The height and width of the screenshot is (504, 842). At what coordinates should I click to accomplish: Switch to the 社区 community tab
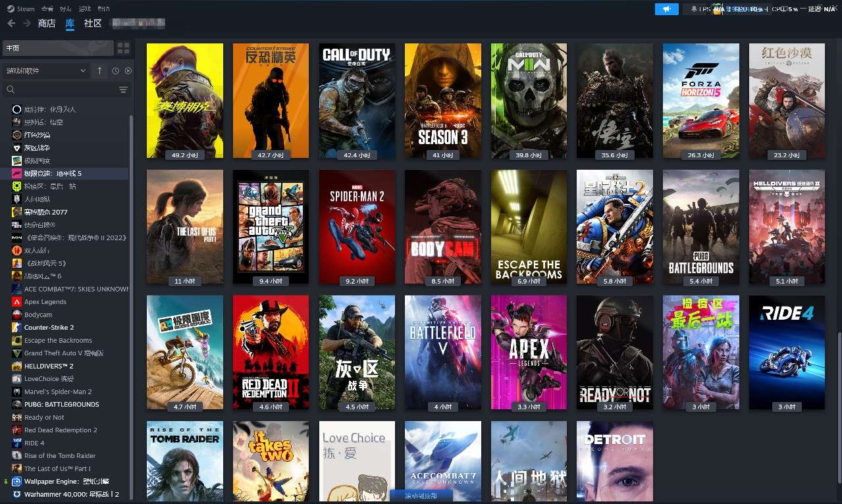pyautogui.click(x=93, y=23)
